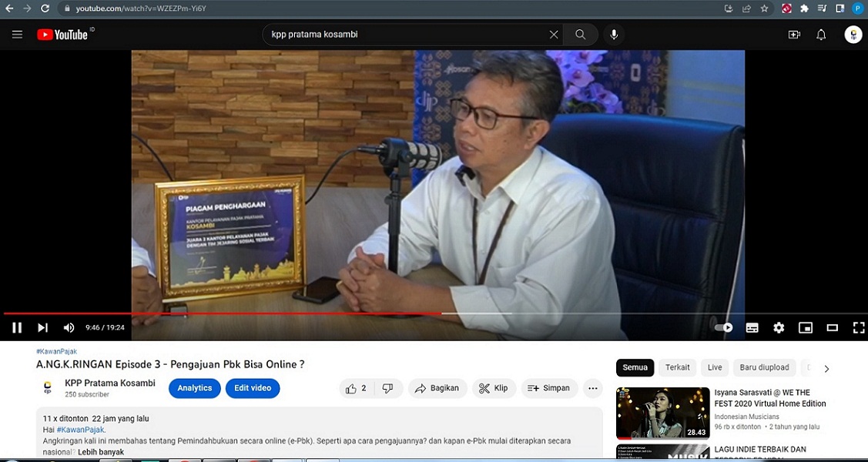Click the search magnifier button

(580, 35)
